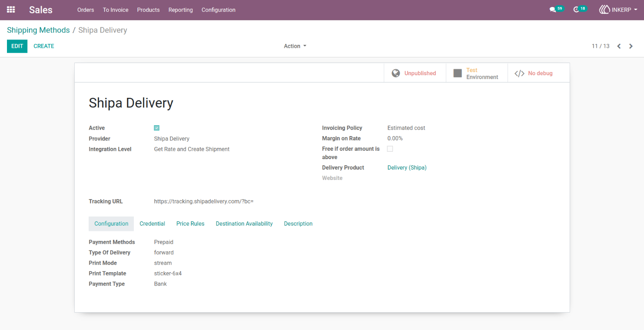Go back to Shipping Methods breadcrumb
This screenshot has height=330, width=644.
(x=38, y=30)
